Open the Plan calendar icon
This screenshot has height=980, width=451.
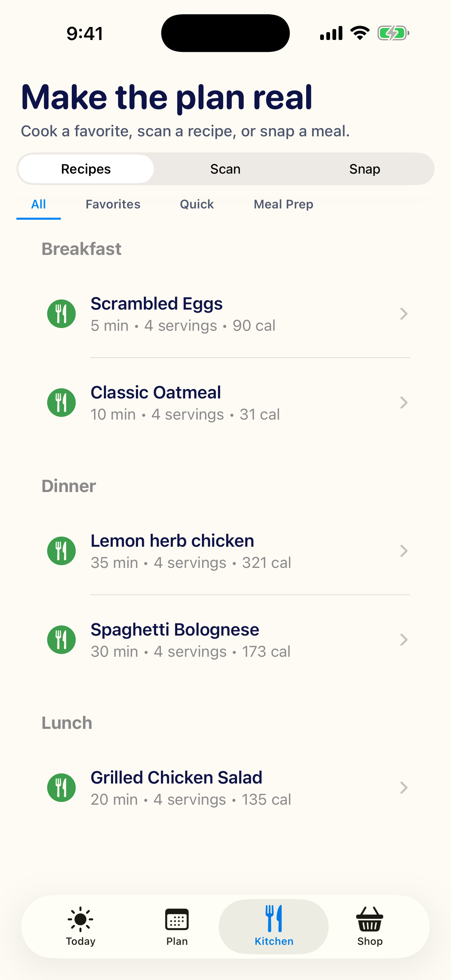pos(177,920)
